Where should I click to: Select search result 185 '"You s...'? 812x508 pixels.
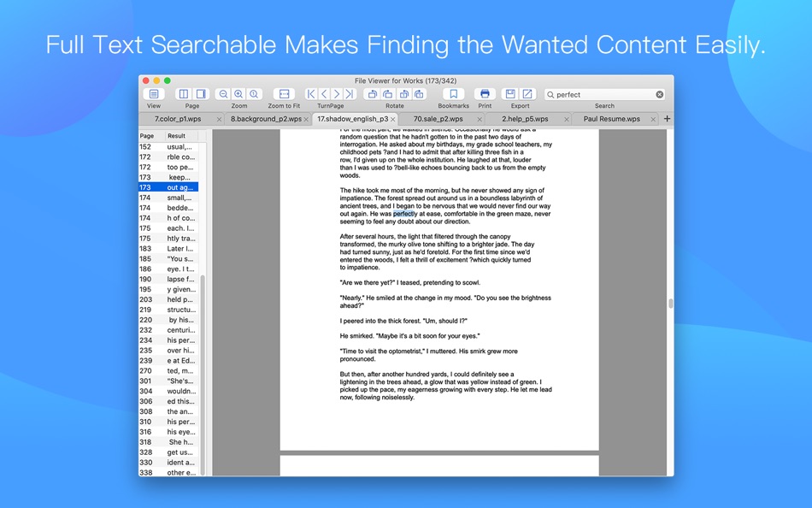pyautogui.click(x=168, y=258)
